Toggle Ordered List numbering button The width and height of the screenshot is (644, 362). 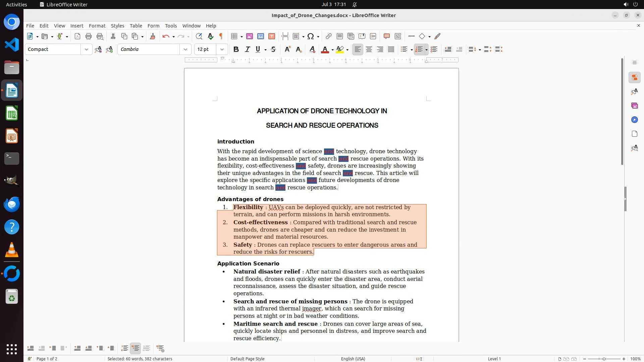coord(419,49)
